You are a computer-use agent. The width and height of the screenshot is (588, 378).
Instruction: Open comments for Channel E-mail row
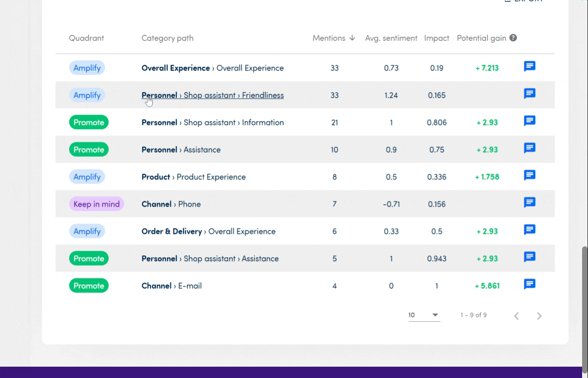click(x=529, y=285)
